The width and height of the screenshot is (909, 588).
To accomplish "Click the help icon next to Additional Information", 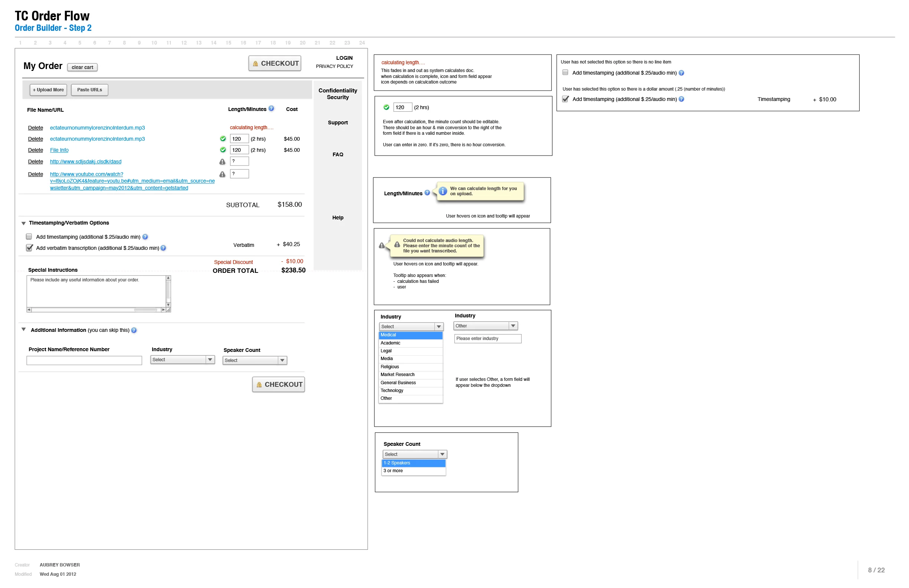I will [134, 330].
